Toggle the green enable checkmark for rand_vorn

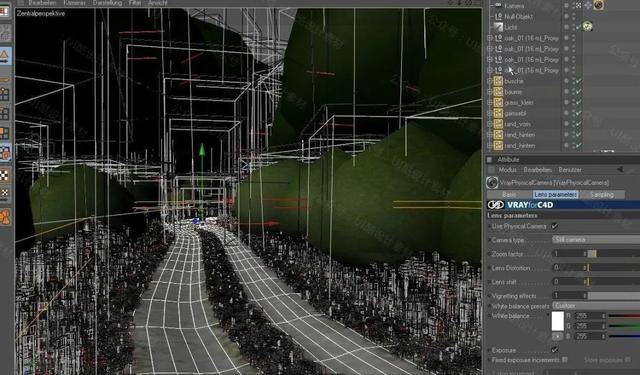pos(578,124)
